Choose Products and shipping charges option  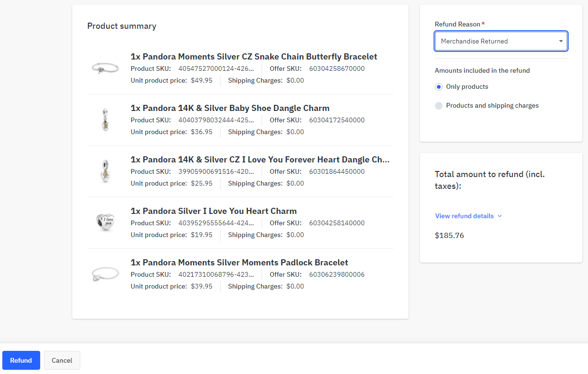439,106
